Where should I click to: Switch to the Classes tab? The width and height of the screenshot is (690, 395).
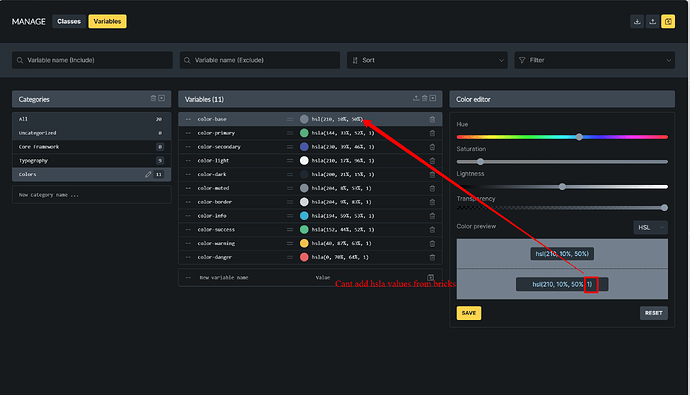[x=69, y=22]
